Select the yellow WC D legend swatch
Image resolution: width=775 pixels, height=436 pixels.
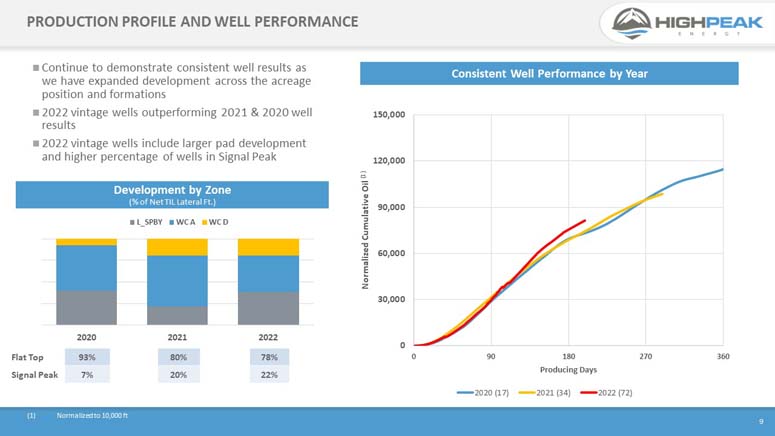(204, 222)
